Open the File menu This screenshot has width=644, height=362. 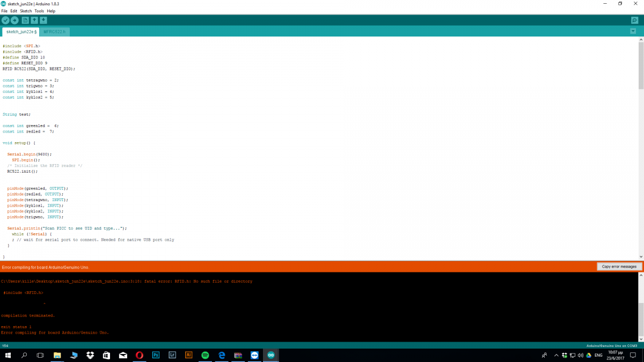[x=4, y=11]
